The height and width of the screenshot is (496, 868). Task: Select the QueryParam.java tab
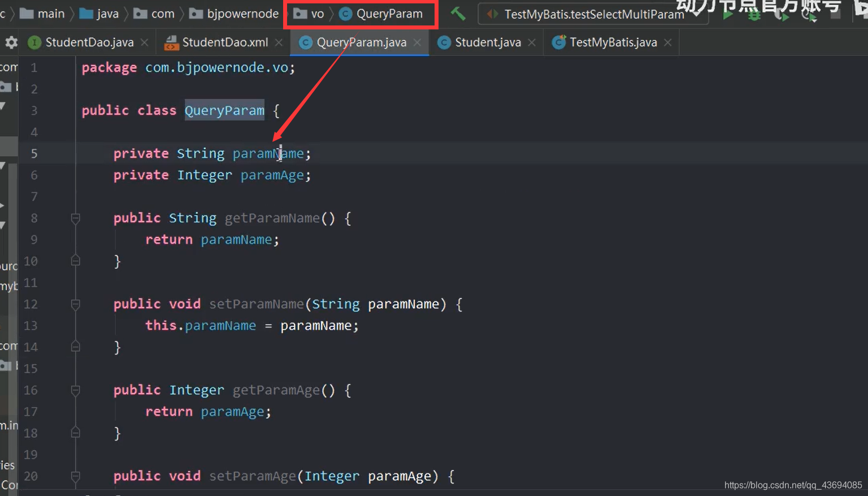[360, 42]
